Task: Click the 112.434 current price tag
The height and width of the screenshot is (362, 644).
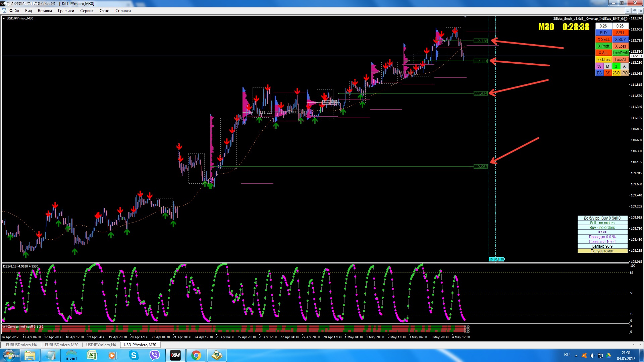Action: coord(636,56)
